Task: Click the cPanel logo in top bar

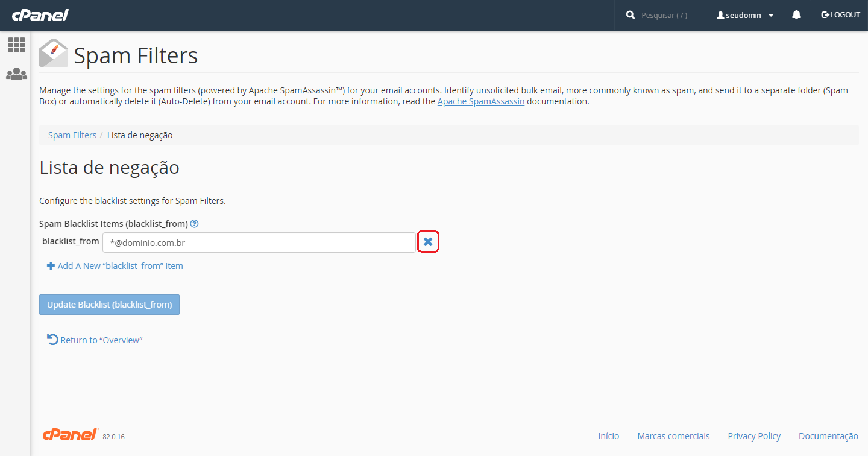Action: pyautogui.click(x=40, y=15)
